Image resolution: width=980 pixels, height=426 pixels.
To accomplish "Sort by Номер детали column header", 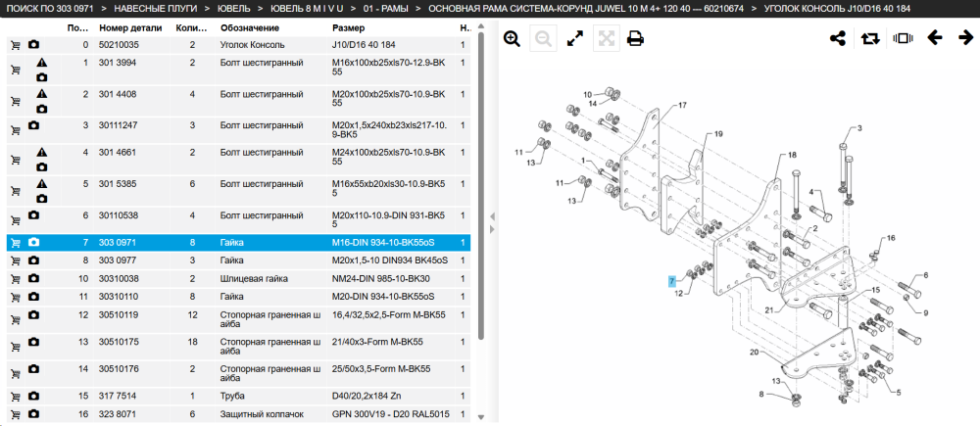I will [x=130, y=28].
